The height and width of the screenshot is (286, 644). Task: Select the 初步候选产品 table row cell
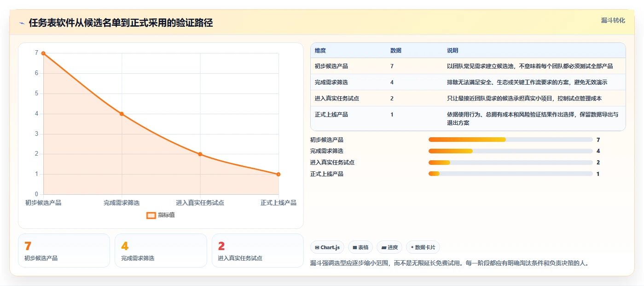(x=331, y=66)
